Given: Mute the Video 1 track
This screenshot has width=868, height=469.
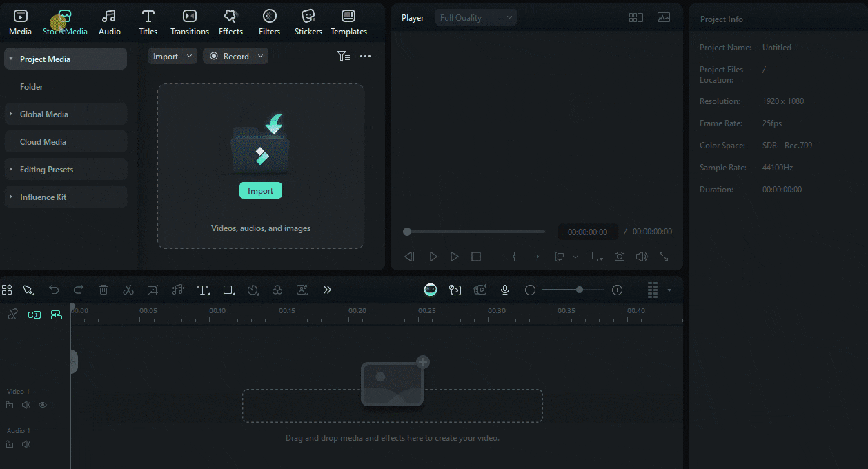Looking at the screenshot, I should point(26,406).
